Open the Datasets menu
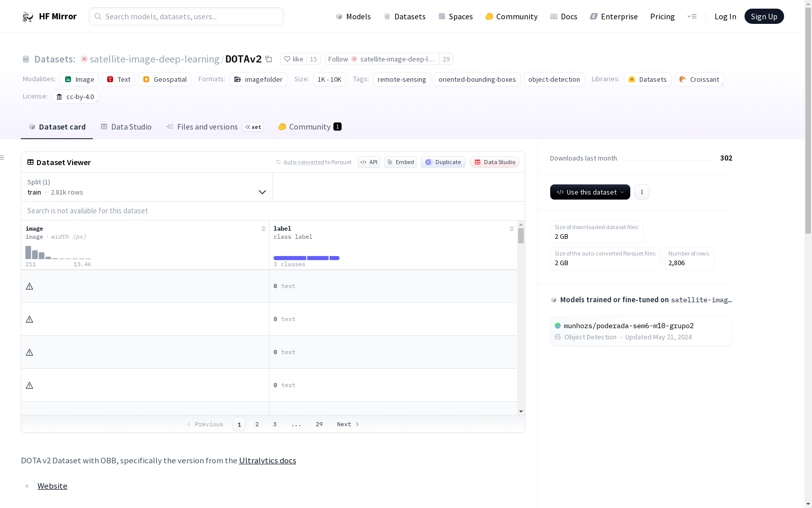 404,16
